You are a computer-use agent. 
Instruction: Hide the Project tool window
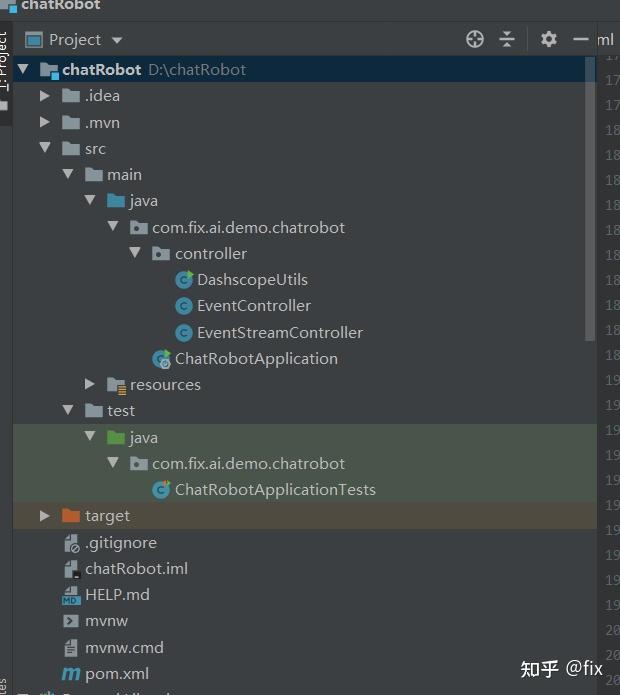click(x=580, y=39)
